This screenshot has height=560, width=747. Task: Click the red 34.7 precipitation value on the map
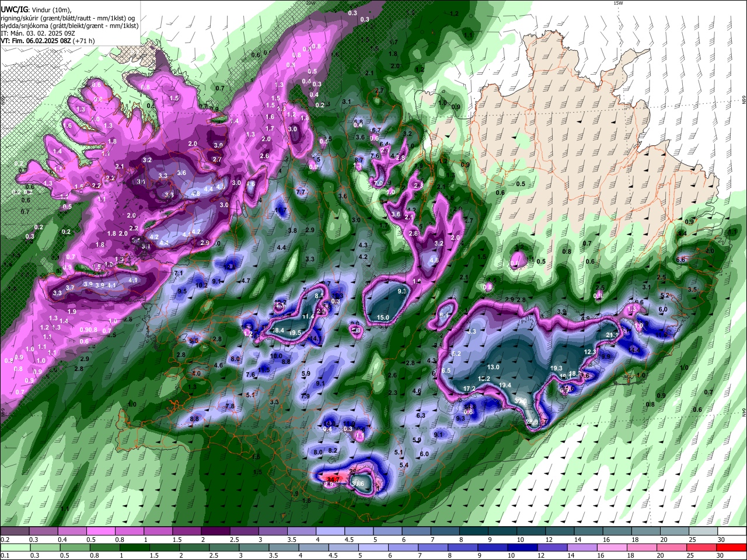[333, 479]
